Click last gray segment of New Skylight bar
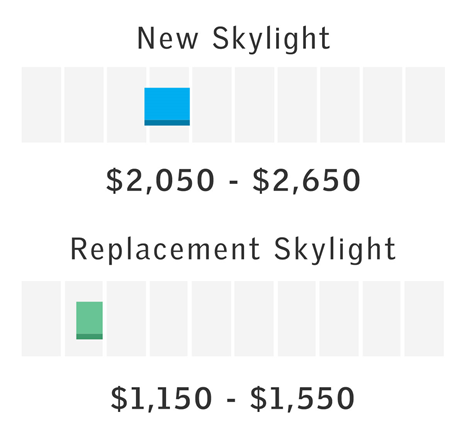Screen dimensions: 460x432 pyautogui.click(x=425, y=105)
